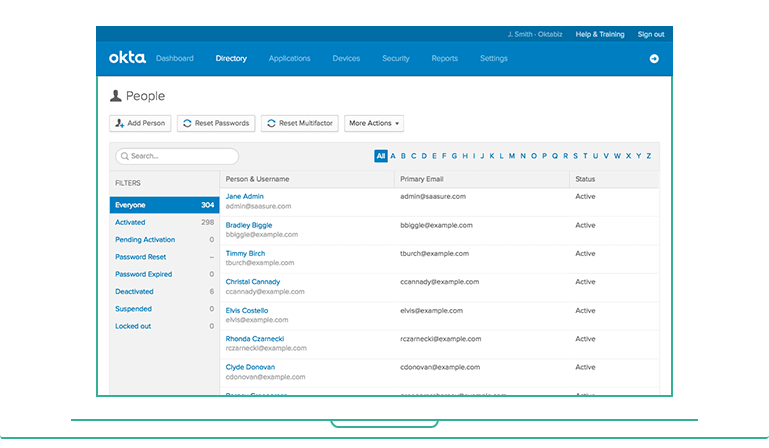Click the magnifier icon in search box
Screen dimensions: 769x448
tap(125, 156)
